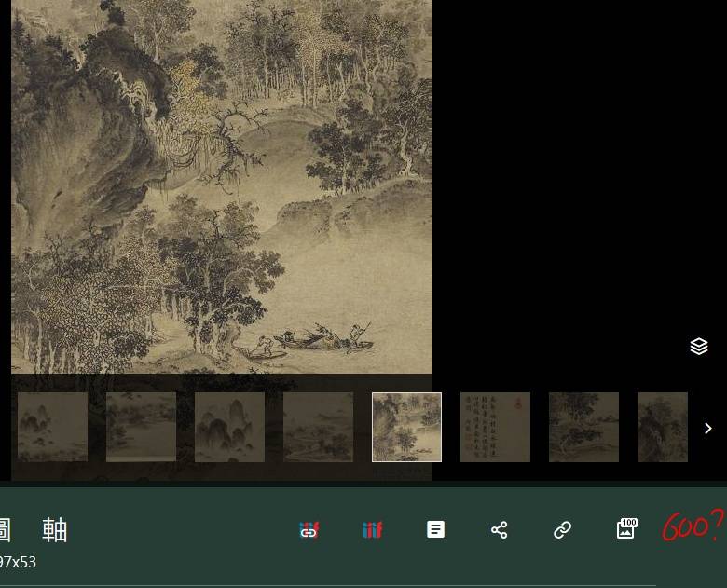This screenshot has width=727, height=588.
Task: Open the thumbnail right after the calligraphy page
Action: pyautogui.click(x=583, y=427)
